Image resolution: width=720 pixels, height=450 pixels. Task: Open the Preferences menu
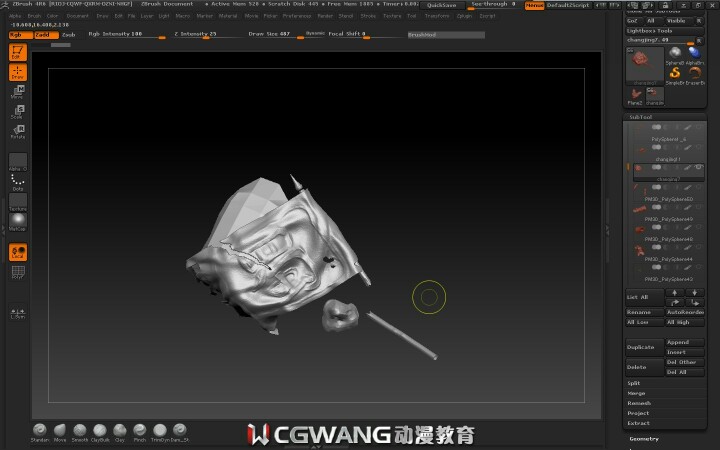(297, 16)
